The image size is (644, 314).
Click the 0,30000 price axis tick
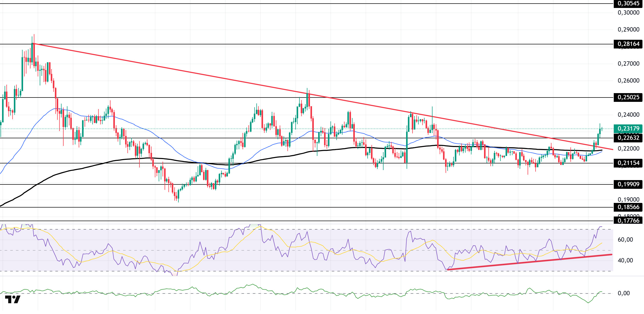tap(629, 13)
